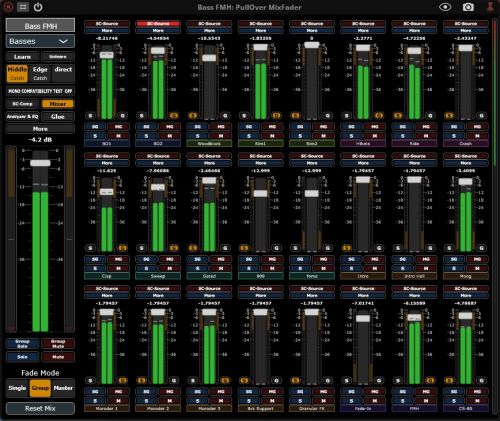The width and height of the screenshot is (500, 421).
Task: Set Fade Mode to Group
Action: point(40,388)
